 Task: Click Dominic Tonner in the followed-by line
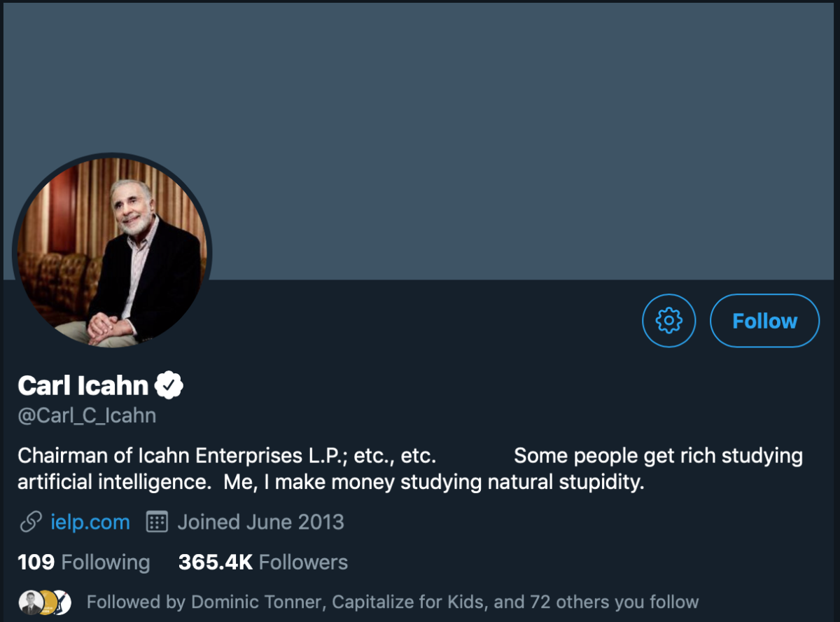(x=258, y=602)
